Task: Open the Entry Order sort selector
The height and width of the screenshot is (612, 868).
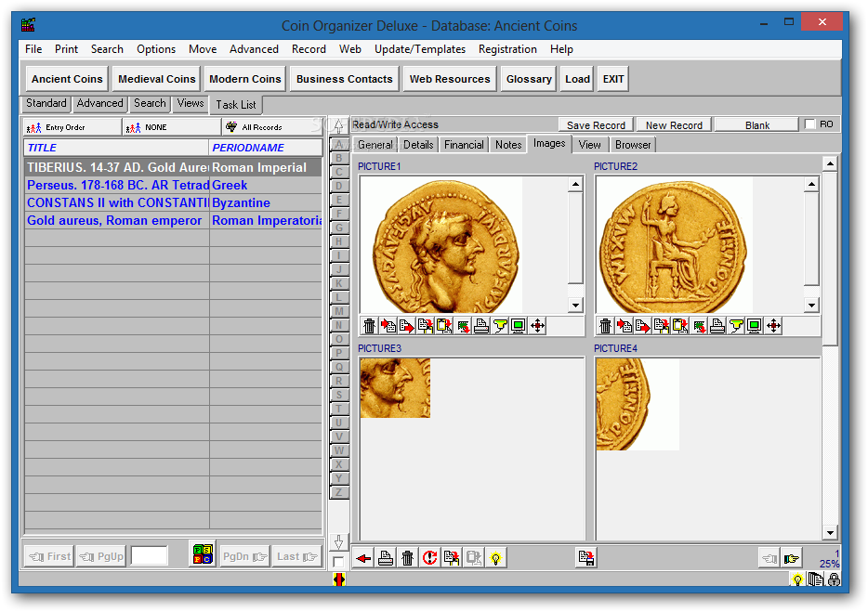Action: 72,127
